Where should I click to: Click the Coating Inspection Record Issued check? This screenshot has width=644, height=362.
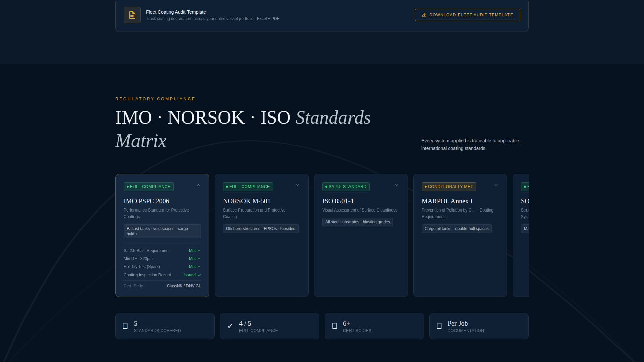pos(199,275)
